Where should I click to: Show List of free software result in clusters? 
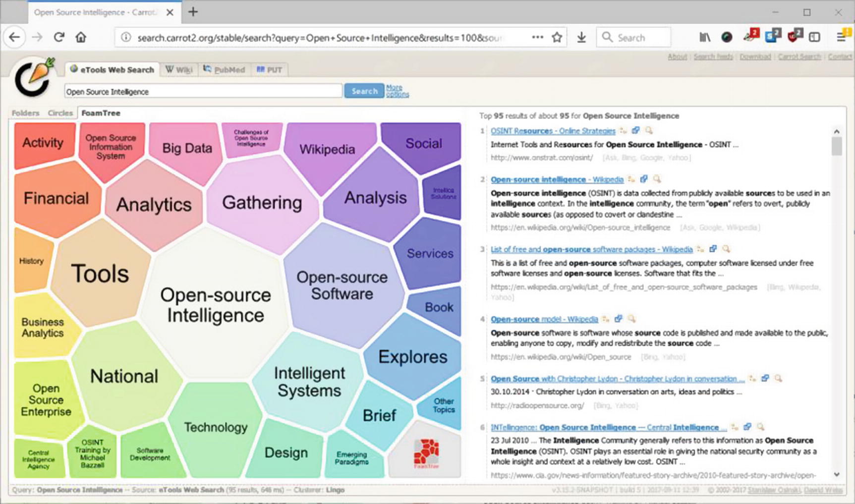tap(700, 249)
